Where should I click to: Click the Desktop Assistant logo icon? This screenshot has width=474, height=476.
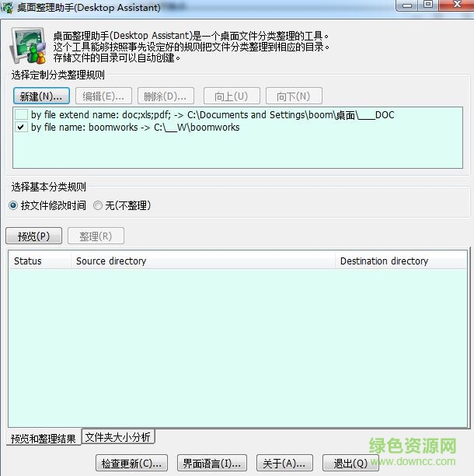click(x=28, y=46)
